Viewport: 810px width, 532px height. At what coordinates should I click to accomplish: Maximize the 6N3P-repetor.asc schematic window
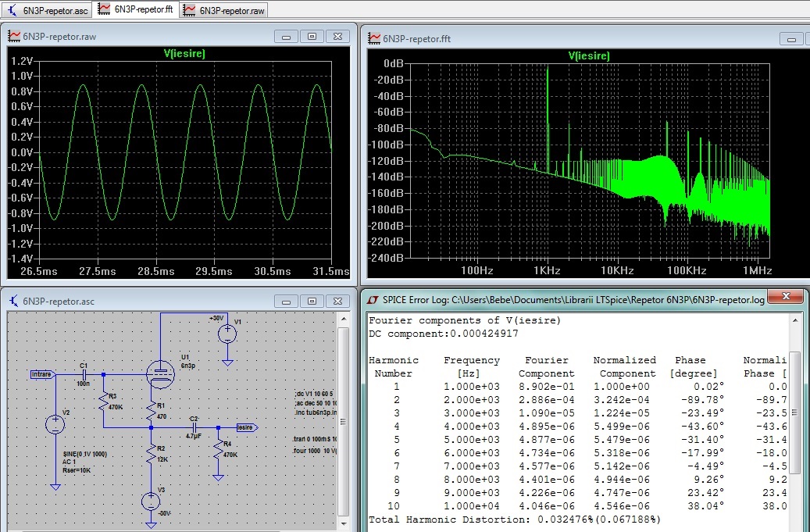click(312, 301)
